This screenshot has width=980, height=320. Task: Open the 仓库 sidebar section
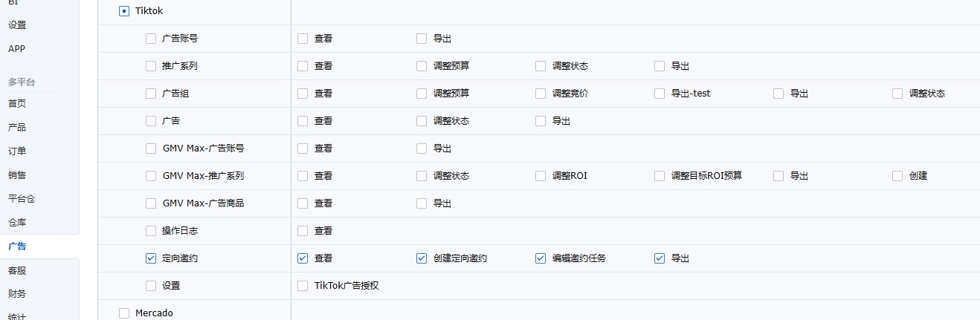coord(17,223)
